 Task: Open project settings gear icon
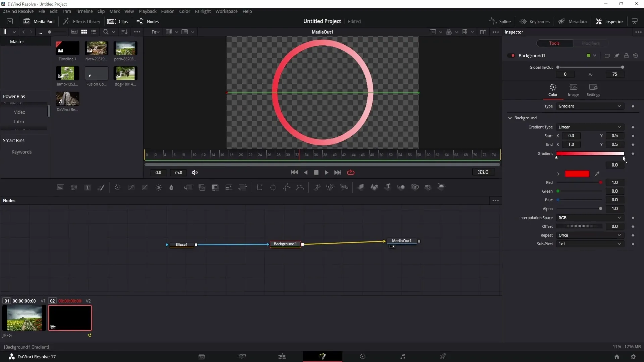633,357
